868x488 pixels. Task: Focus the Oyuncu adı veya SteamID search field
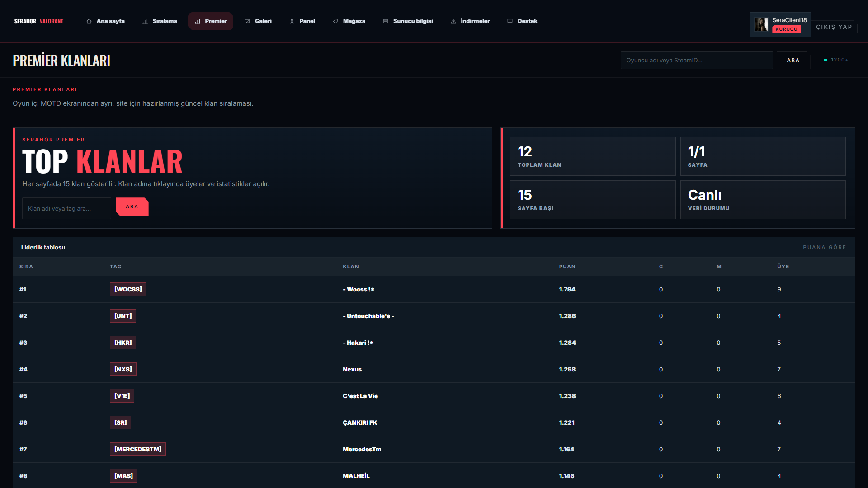coord(696,60)
